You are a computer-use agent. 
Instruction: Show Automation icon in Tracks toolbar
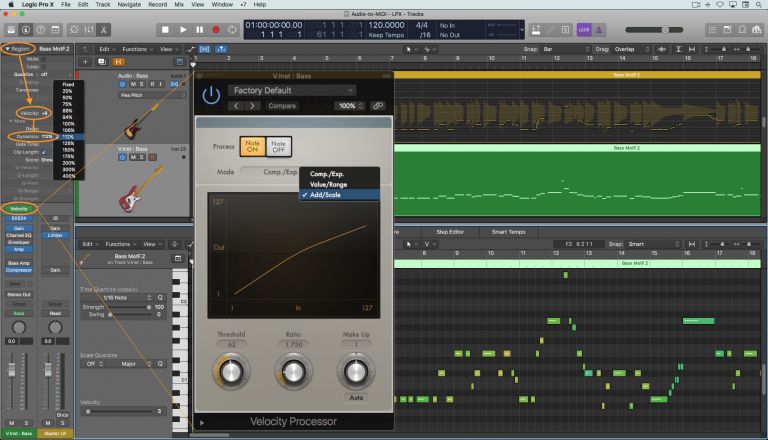click(x=191, y=49)
